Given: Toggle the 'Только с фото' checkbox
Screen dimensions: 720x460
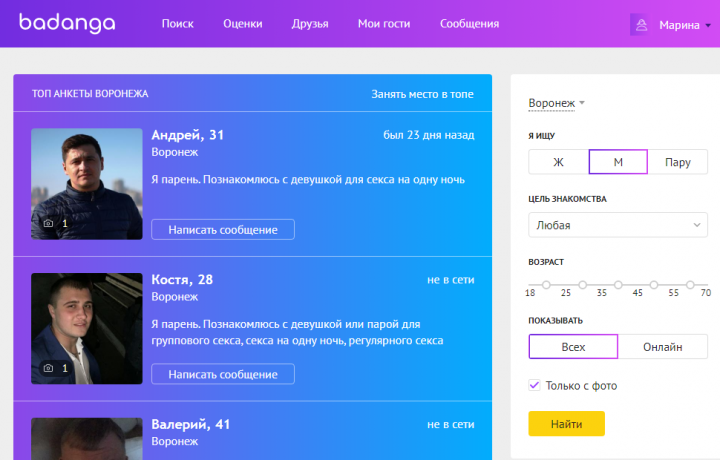Looking at the screenshot, I should (535, 385).
